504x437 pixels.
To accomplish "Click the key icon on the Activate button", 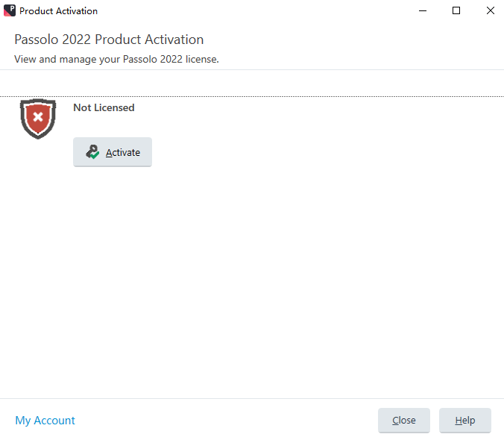I will (x=92, y=152).
